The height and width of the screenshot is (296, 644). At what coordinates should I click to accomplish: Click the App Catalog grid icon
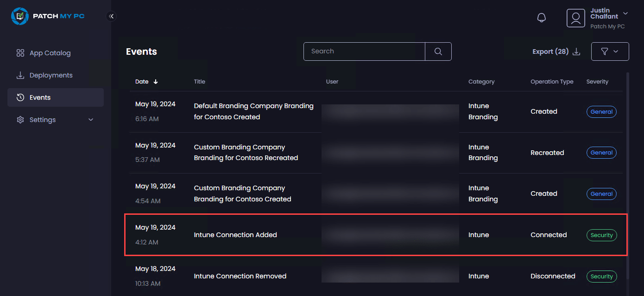click(x=20, y=53)
